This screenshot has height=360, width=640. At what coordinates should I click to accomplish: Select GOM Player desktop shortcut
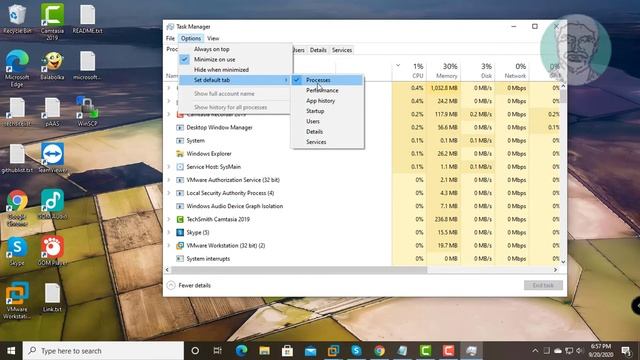point(52,251)
